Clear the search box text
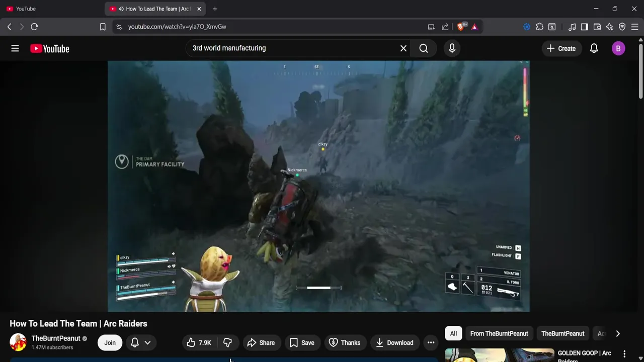 pos(403,48)
